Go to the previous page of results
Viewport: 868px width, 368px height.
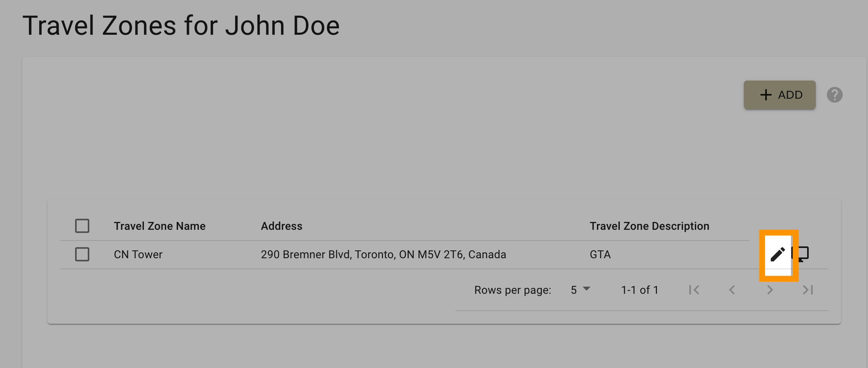click(732, 290)
